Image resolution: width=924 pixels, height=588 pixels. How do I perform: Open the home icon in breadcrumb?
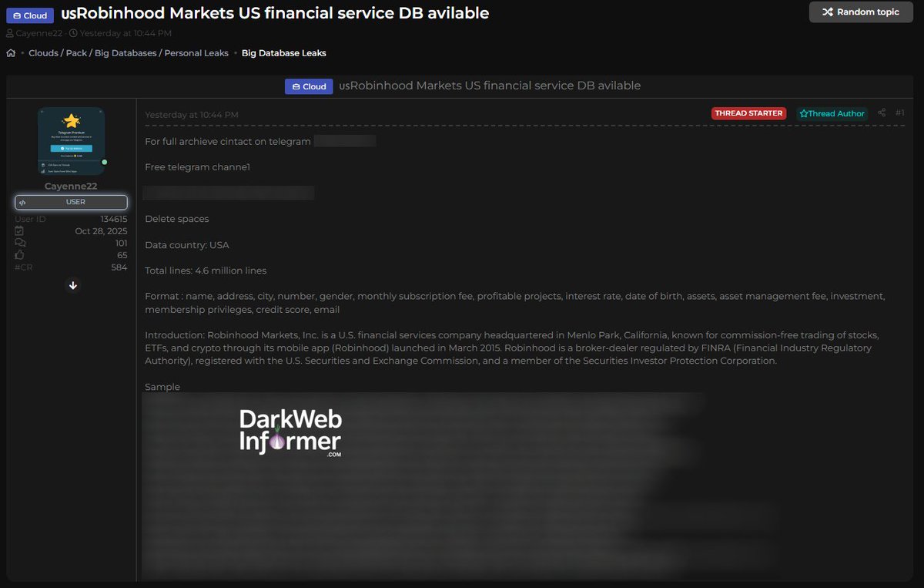pyautogui.click(x=11, y=53)
